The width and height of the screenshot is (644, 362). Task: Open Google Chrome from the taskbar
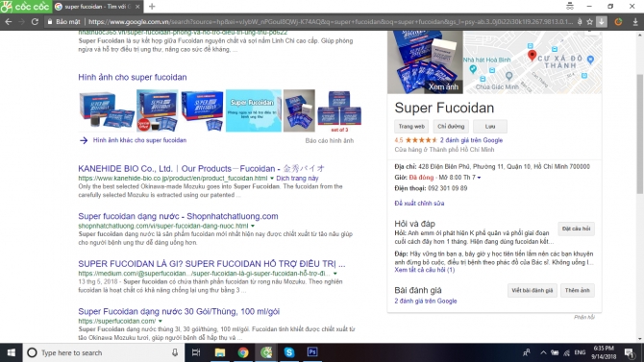243,352
